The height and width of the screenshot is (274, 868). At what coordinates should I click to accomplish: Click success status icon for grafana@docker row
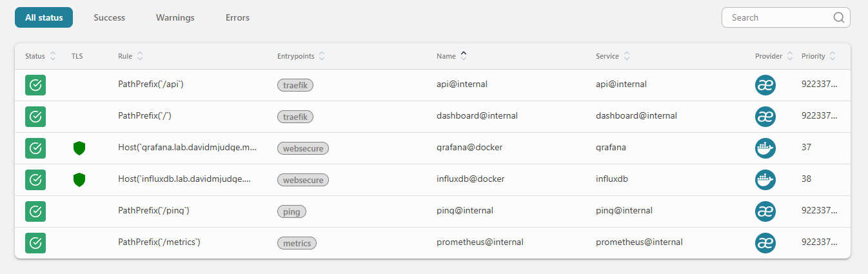tap(35, 148)
